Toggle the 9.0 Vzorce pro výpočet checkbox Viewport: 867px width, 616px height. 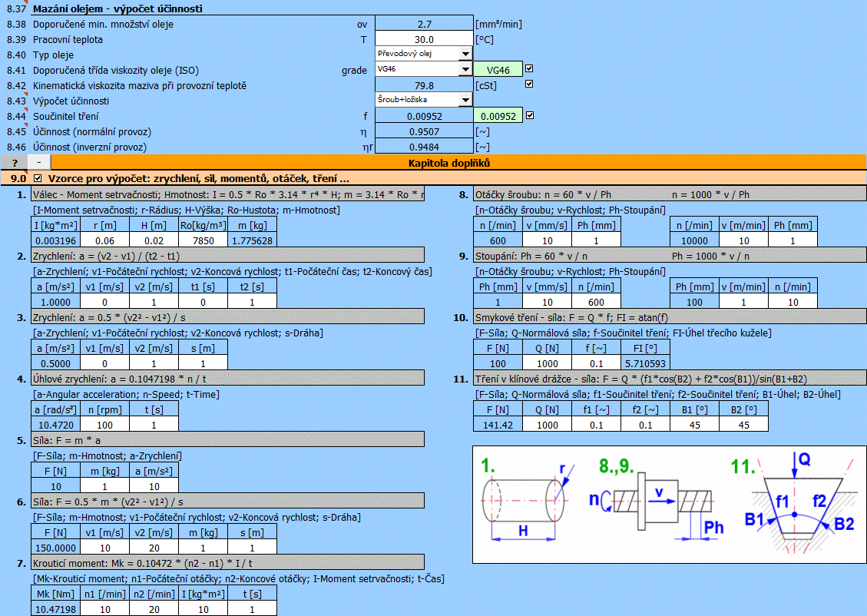click(x=38, y=178)
